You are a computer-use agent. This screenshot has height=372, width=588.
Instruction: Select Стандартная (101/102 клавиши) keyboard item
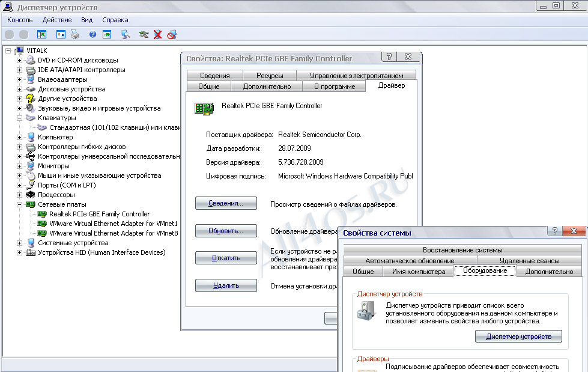[115, 127]
